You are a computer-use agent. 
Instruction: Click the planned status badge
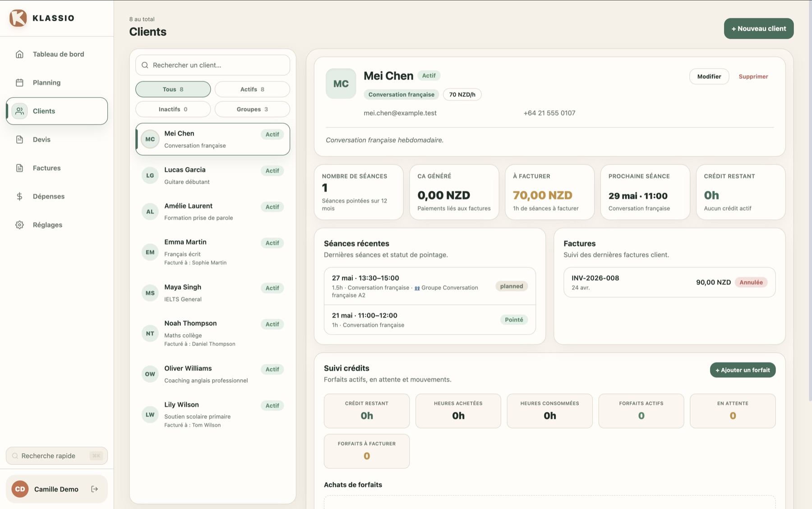point(512,286)
